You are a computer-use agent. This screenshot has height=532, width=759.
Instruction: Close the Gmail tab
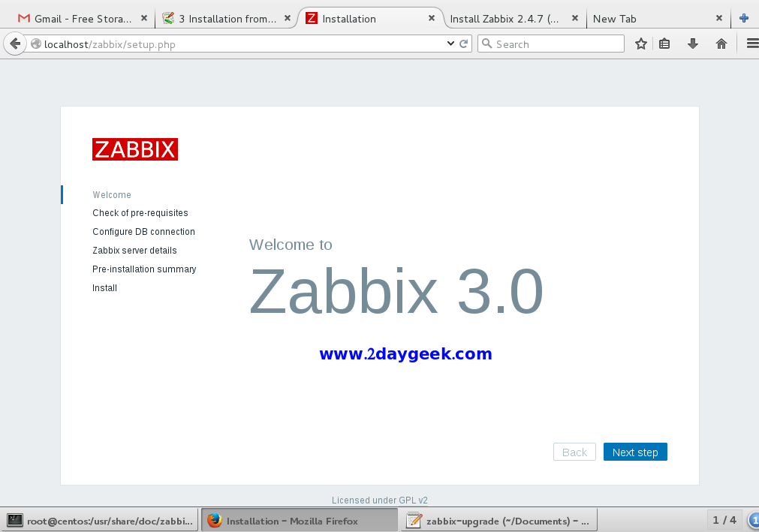[x=143, y=18]
